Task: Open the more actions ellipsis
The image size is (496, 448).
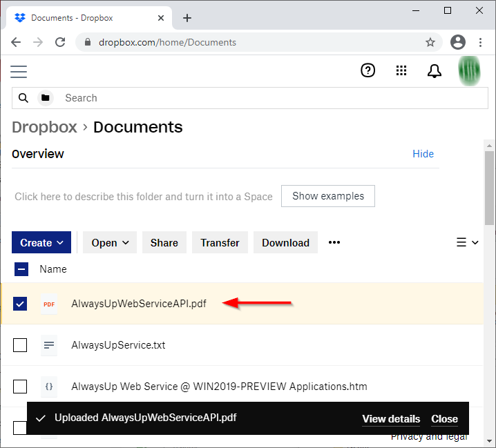Action: point(334,242)
